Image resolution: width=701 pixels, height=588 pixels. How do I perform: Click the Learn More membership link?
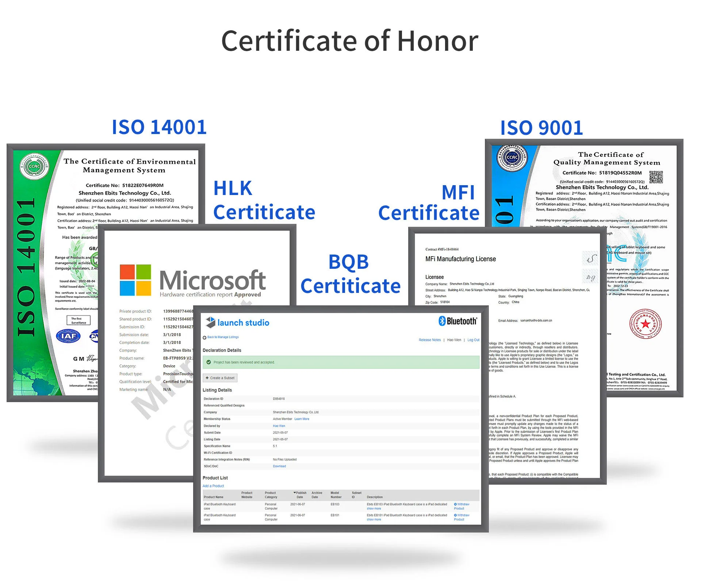302,419
